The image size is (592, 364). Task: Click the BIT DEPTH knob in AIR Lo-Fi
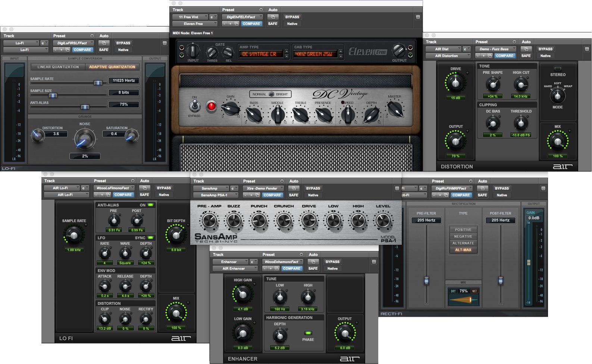coord(176,235)
